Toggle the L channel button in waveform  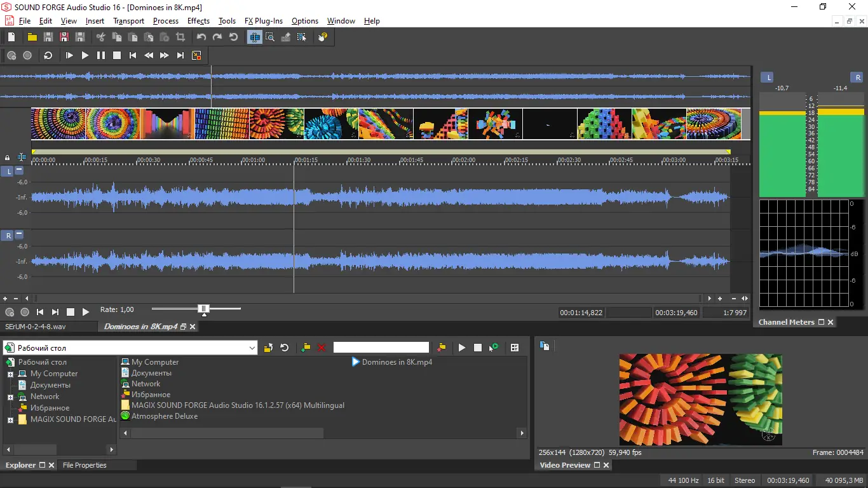(8, 172)
